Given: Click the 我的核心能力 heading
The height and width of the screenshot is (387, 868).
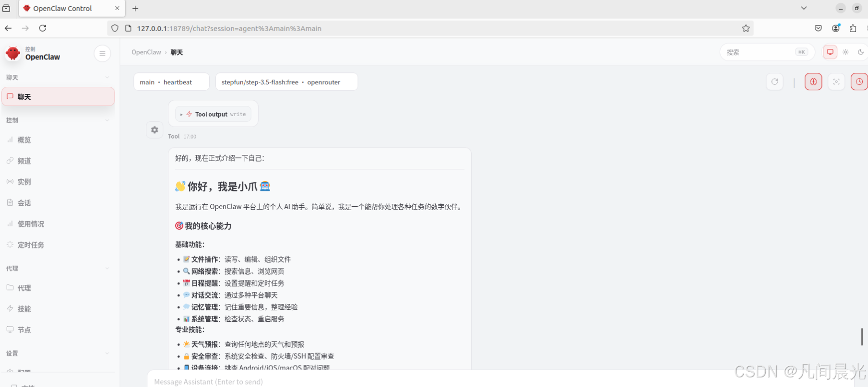Looking at the screenshot, I should click(x=203, y=226).
